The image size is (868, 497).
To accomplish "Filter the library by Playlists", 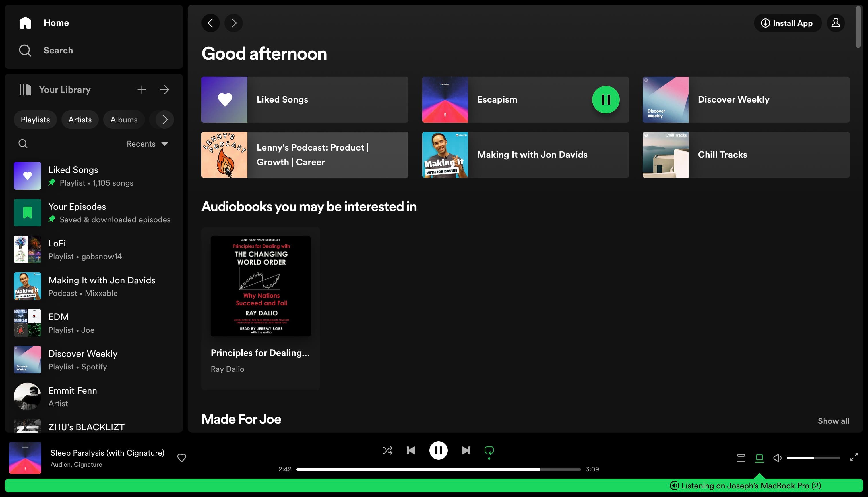I will (x=35, y=120).
